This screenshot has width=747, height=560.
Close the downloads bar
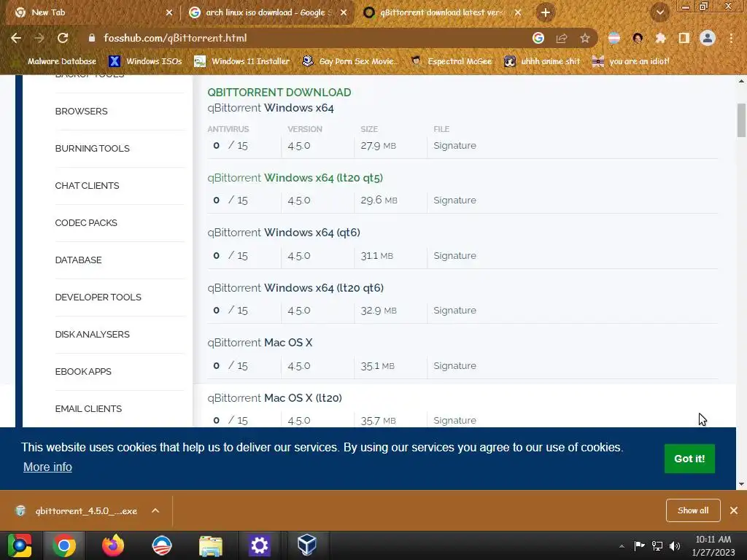click(734, 510)
